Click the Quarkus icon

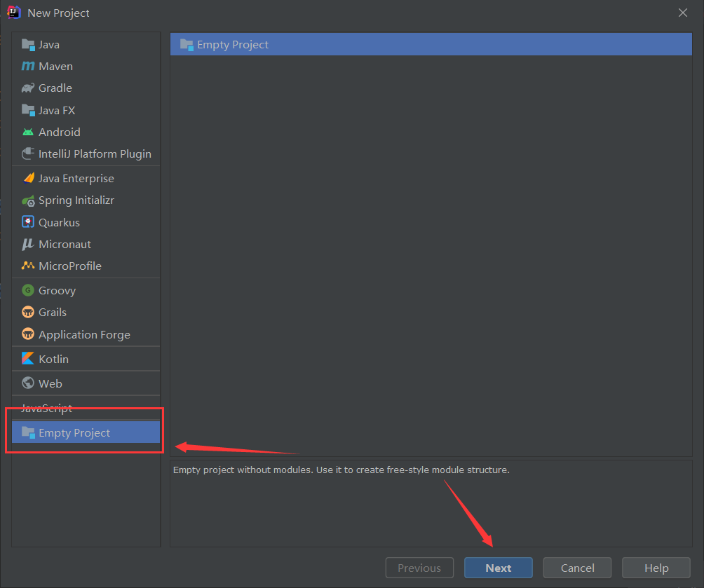pos(28,222)
